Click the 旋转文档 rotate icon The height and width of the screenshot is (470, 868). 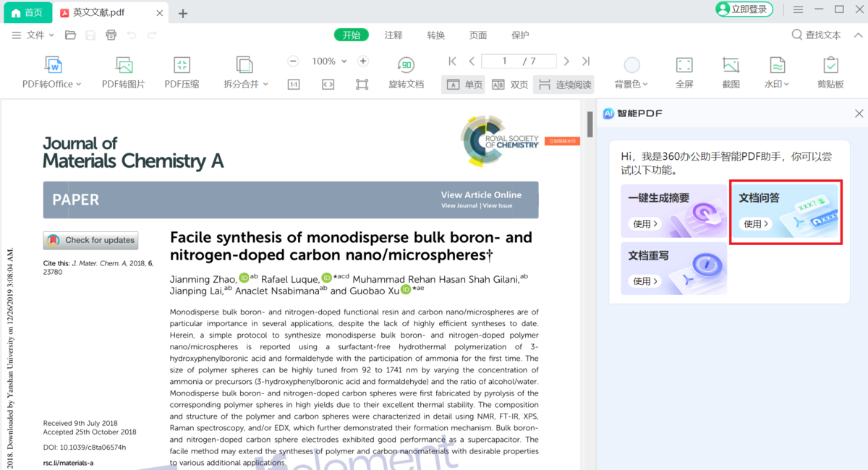tap(406, 66)
